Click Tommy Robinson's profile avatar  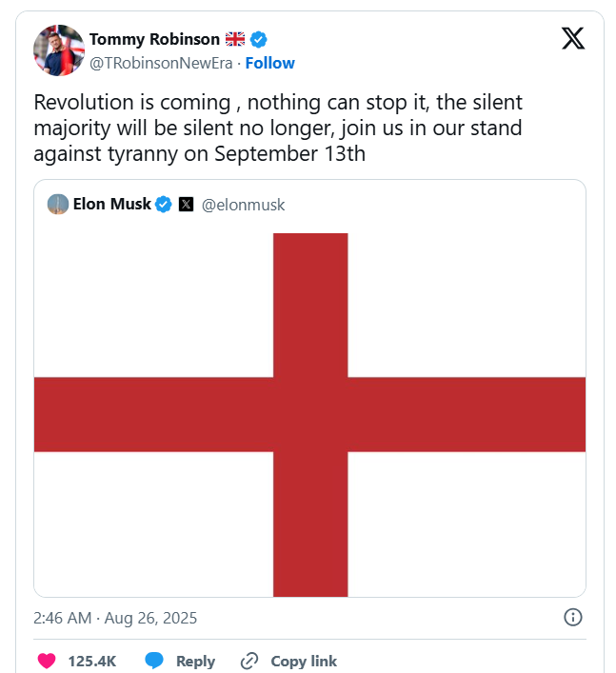tap(58, 49)
